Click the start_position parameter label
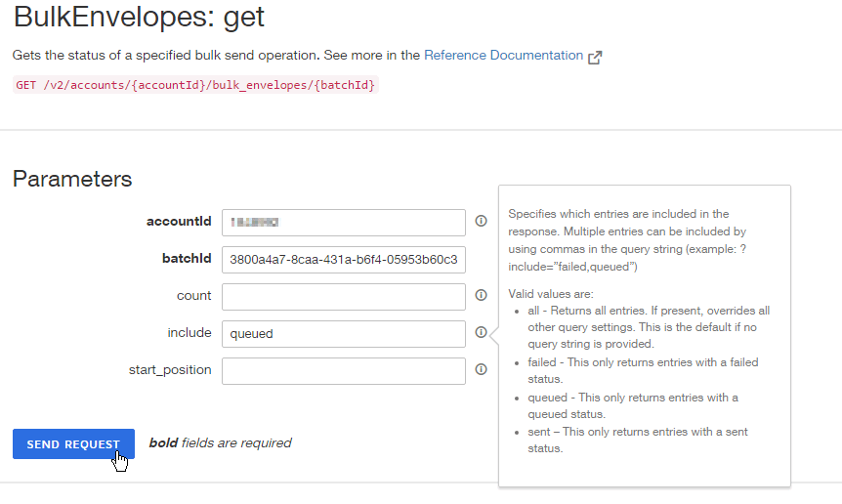The height and width of the screenshot is (504, 842). click(170, 369)
